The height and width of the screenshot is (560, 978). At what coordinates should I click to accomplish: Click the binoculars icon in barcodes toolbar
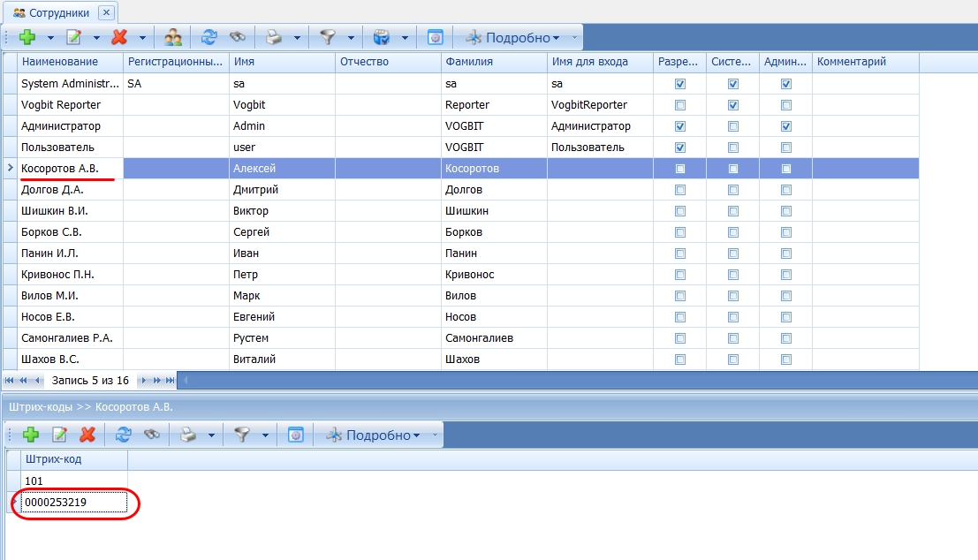(152, 435)
